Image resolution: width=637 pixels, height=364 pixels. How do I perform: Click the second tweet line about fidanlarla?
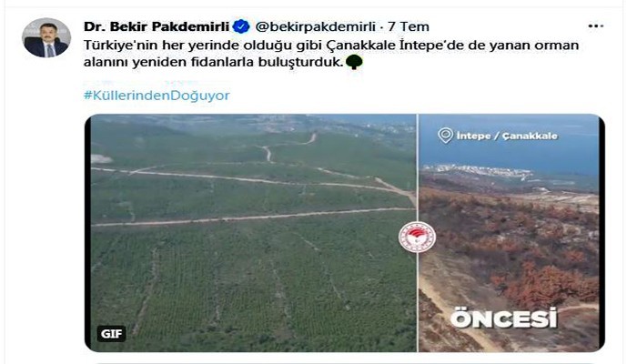(x=214, y=62)
